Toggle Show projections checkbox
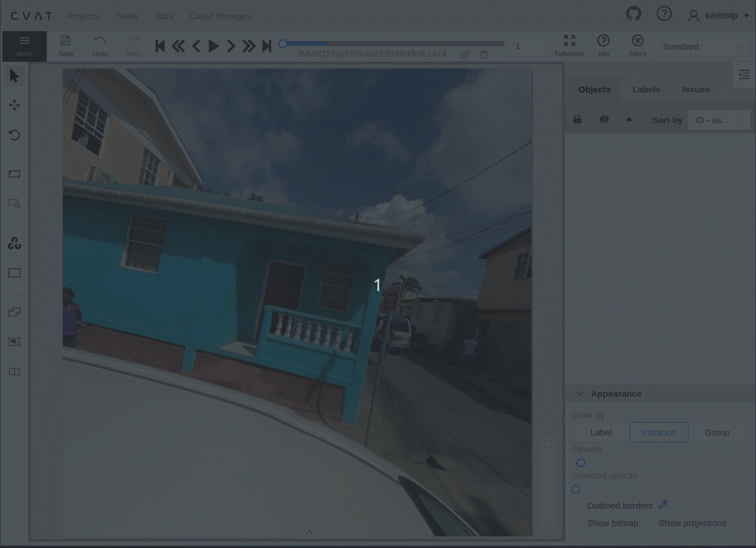756x548 pixels. tap(649, 523)
